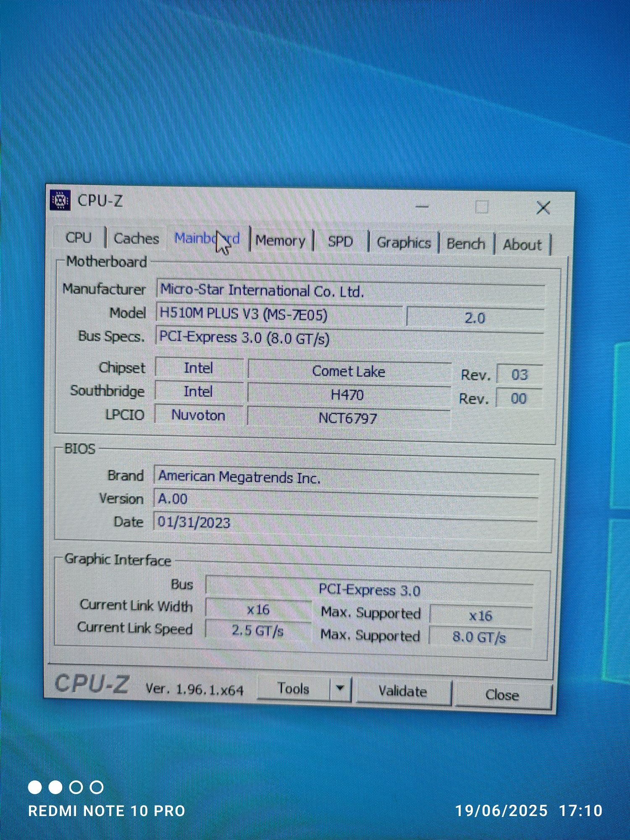Switch to the SPD tab
This screenshot has width=630, height=840.
pyautogui.click(x=340, y=241)
